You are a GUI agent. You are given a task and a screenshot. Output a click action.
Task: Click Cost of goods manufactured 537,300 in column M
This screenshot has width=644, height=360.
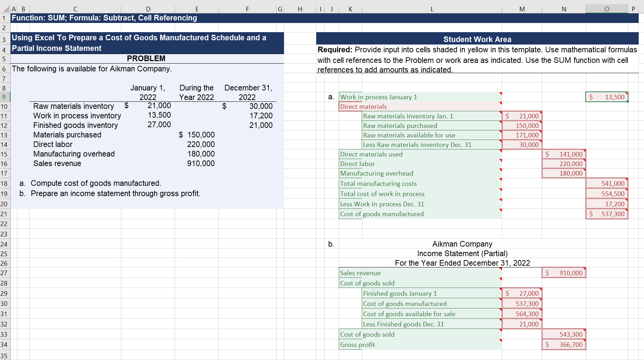click(x=522, y=303)
